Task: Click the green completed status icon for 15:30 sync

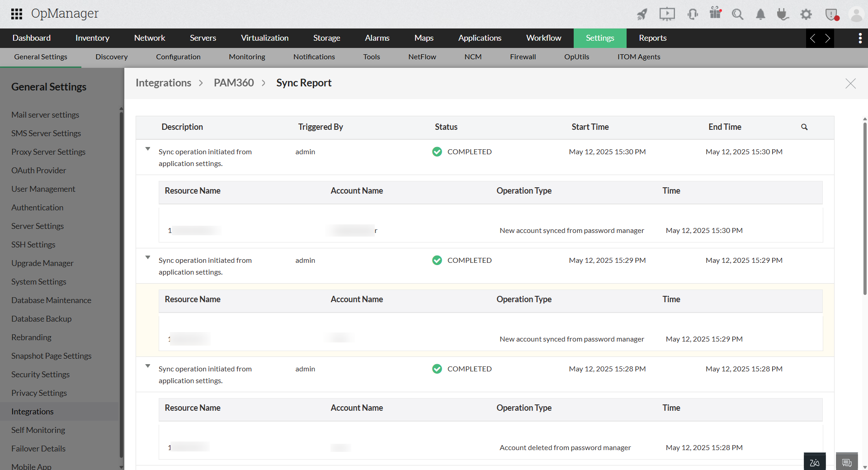Action: 437,152
